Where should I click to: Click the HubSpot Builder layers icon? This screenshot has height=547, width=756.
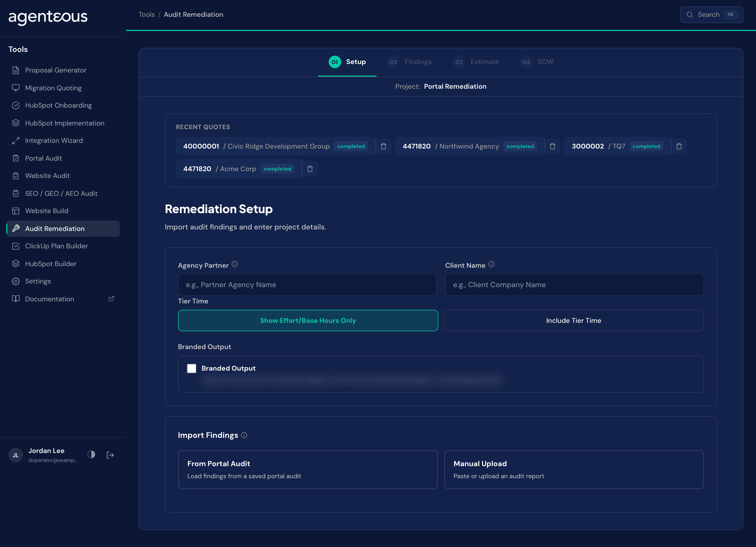tap(16, 264)
